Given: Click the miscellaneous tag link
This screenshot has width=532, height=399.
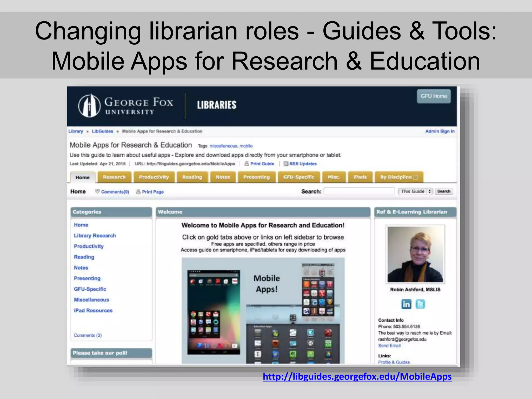Looking at the screenshot, I should (x=223, y=146).
